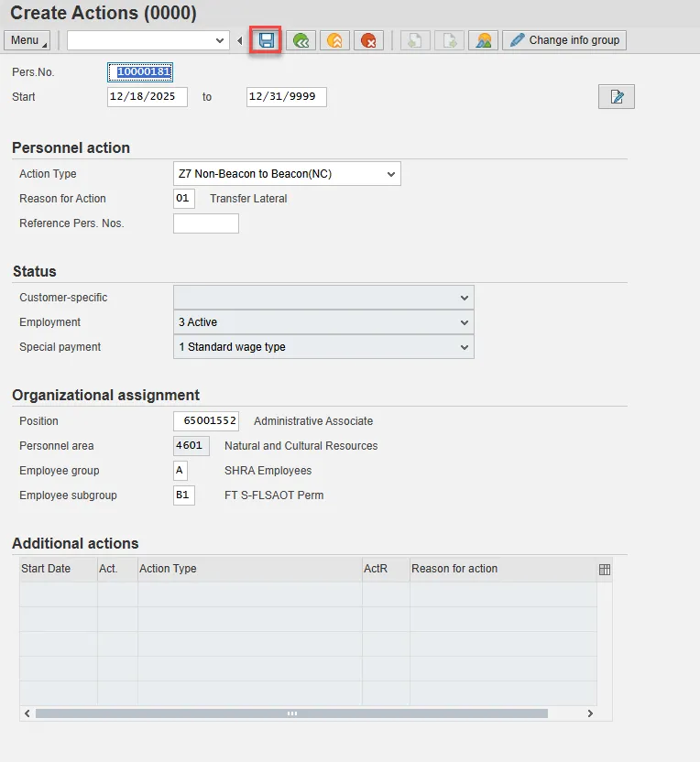Click the person icon before Change info group
The height and width of the screenshot is (762, 700).
tap(483, 40)
